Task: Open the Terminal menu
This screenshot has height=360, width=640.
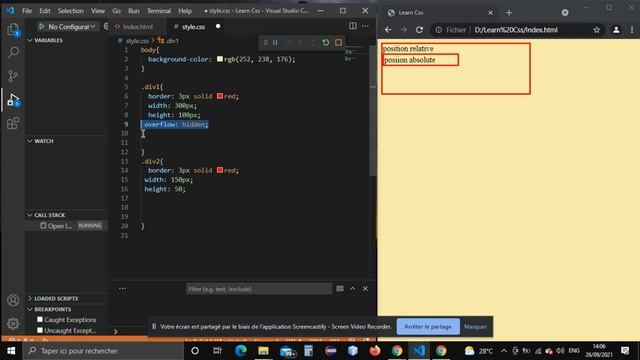Action: (x=159, y=11)
